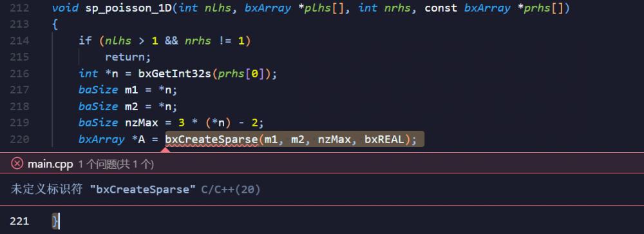Click line number 216 in the gutter
The height and width of the screenshot is (234, 644).
[19, 73]
